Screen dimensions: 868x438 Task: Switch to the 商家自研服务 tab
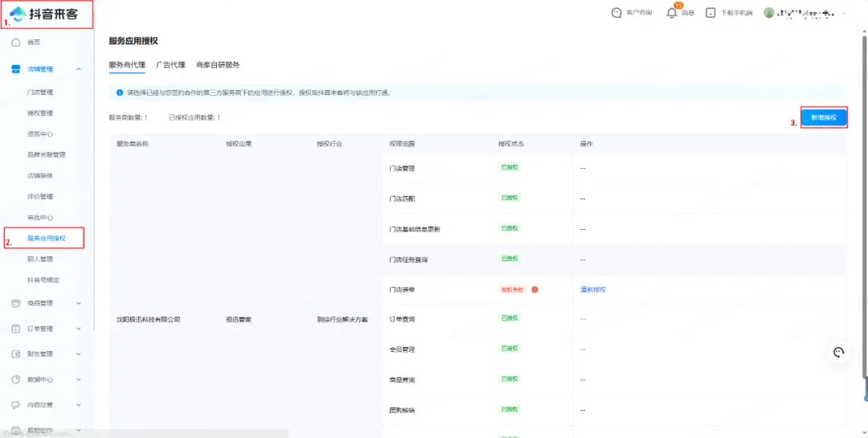pyautogui.click(x=218, y=64)
